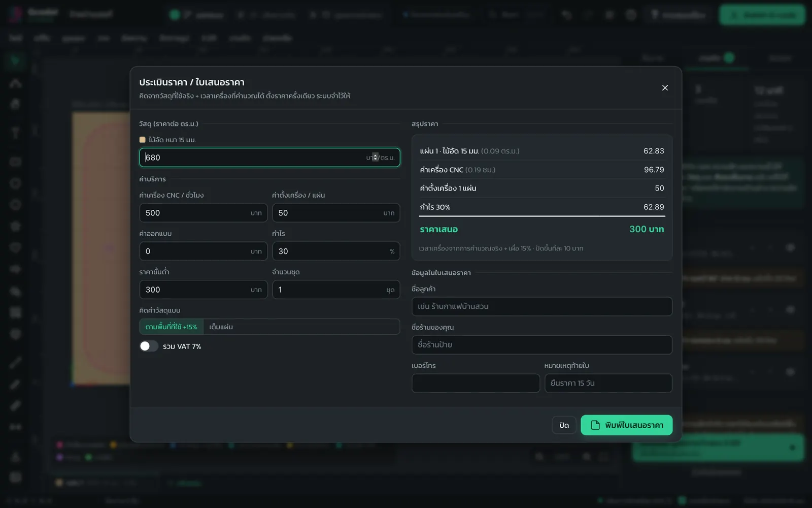Image resolution: width=812 pixels, height=508 pixels.
Task: Select ตามพื้นที่ที่ใช้ +15% material option
Action: pos(172,327)
